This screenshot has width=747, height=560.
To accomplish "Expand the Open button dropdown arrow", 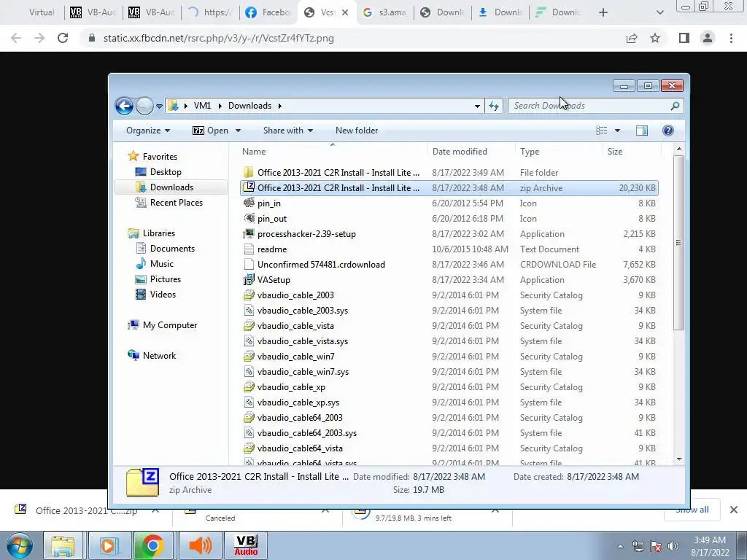I will pyautogui.click(x=239, y=131).
